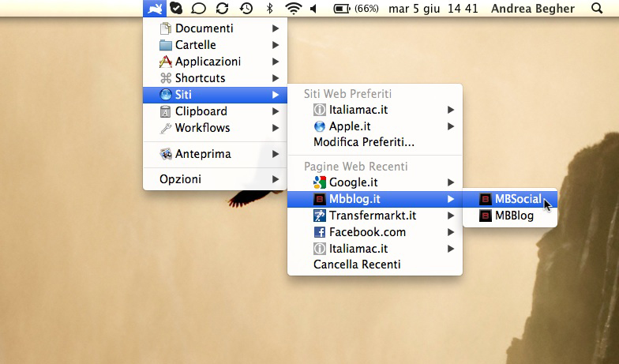Screen dimensions: 619x364
Task: Click the Andrea Begher user menu
Action: tap(532, 8)
